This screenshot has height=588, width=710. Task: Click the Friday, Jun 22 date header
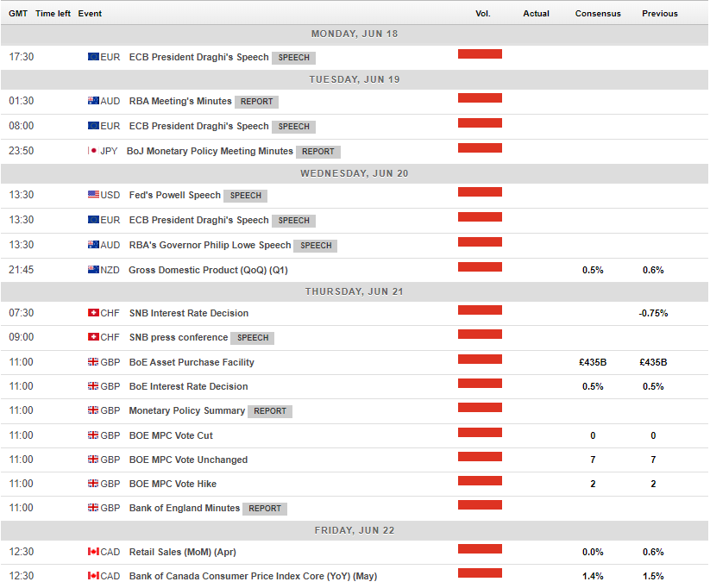click(x=355, y=530)
